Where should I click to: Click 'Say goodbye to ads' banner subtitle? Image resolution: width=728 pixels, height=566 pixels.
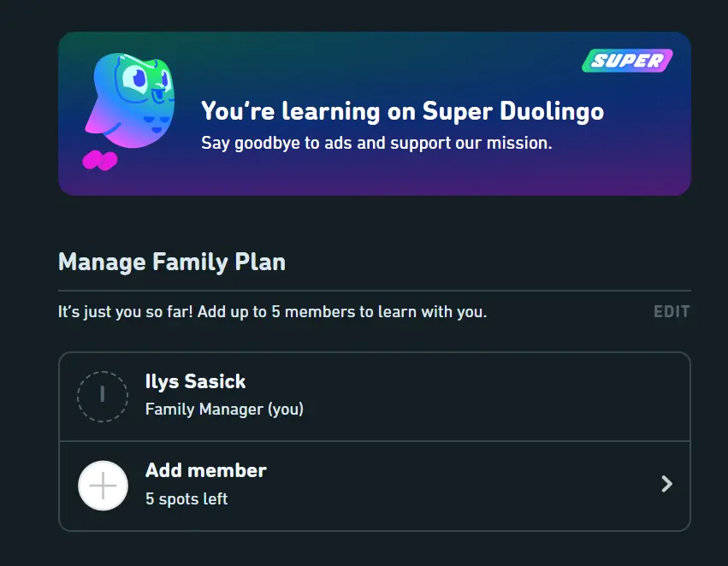(376, 143)
